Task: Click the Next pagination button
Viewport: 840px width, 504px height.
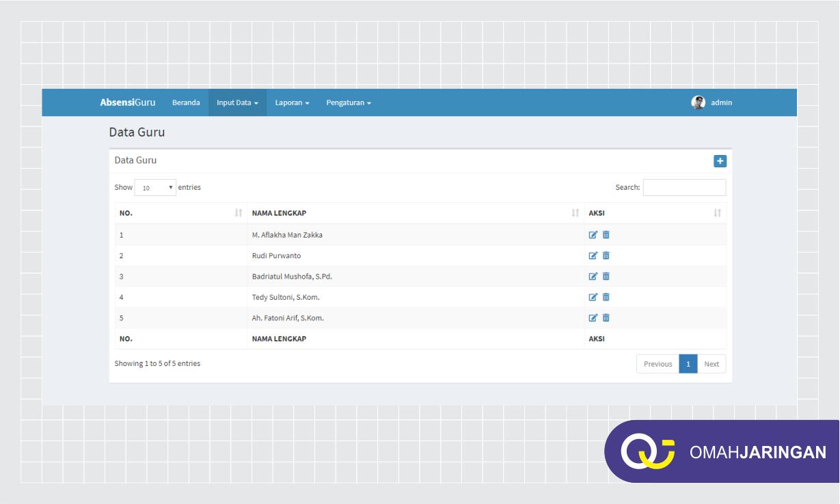Action: click(712, 363)
